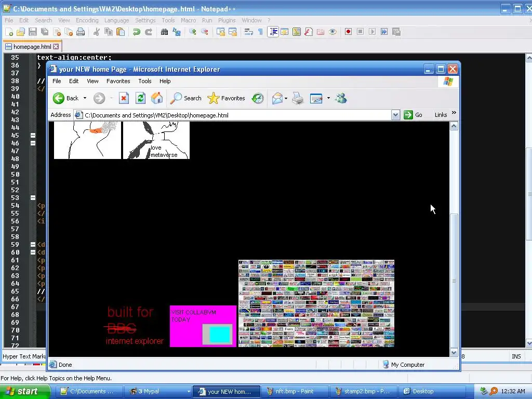Click the Windows start button
Image resolution: width=532 pixels, height=399 pixels.
(25, 391)
